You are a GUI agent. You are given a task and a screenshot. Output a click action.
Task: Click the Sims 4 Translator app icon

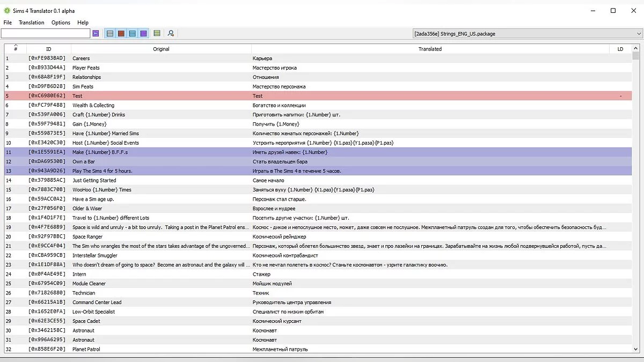coord(7,11)
